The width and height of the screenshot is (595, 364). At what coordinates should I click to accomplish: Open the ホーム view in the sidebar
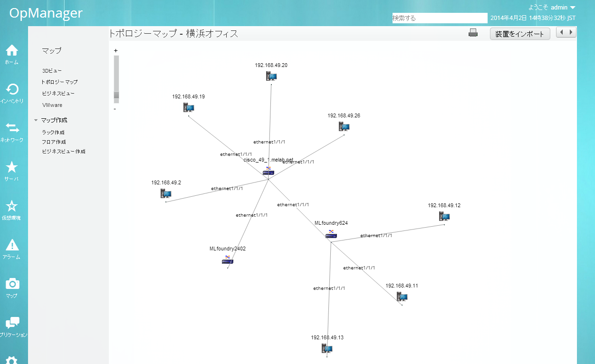tap(12, 53)
